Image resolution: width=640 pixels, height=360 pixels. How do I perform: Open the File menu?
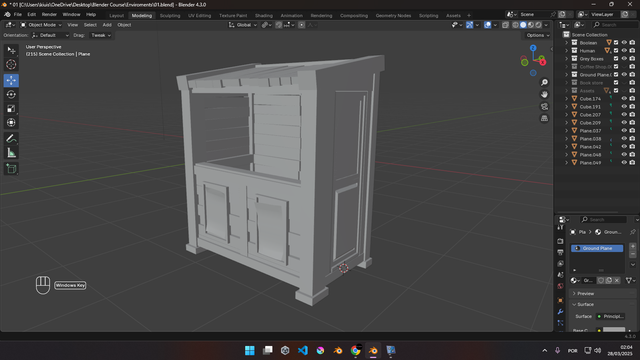pyautogui.click(x=18, y=15)
